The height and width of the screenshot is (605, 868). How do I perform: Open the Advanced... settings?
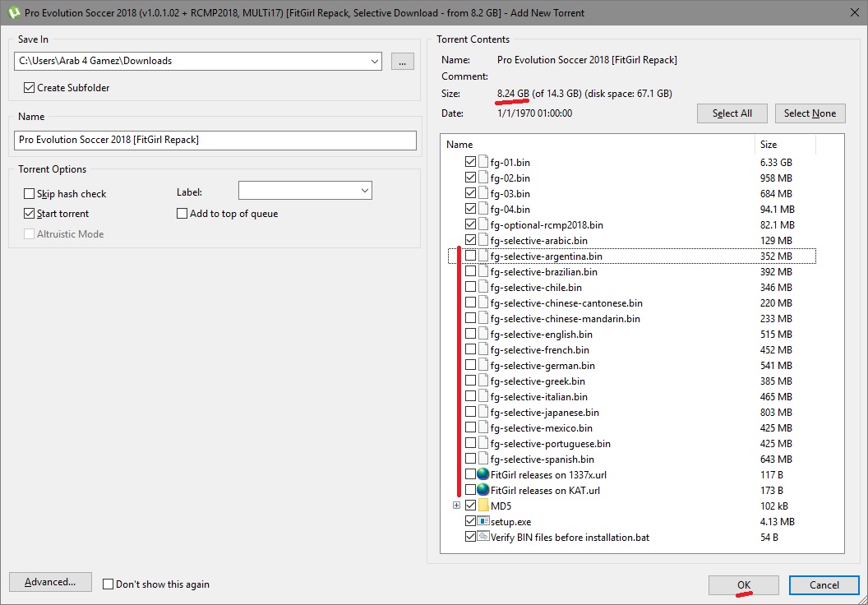50,582
